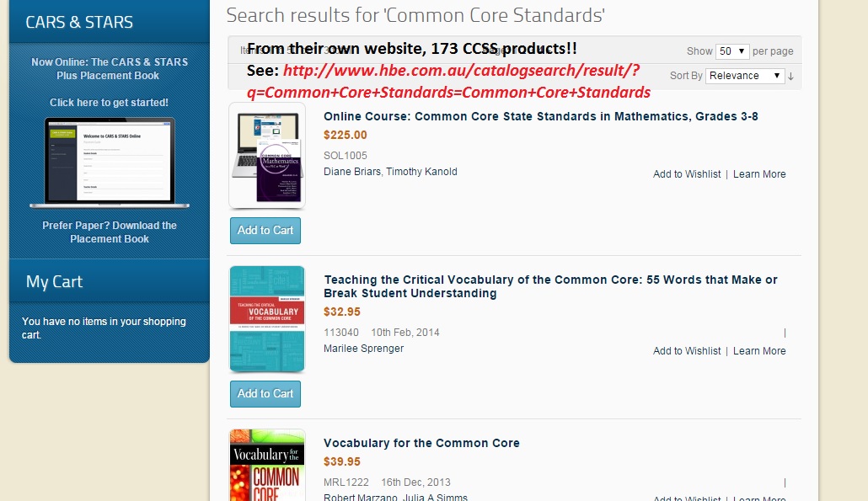The image size is (868, 501).
Task: Open the Teaching Critical Vocabulary book cover
Action: 267,319
